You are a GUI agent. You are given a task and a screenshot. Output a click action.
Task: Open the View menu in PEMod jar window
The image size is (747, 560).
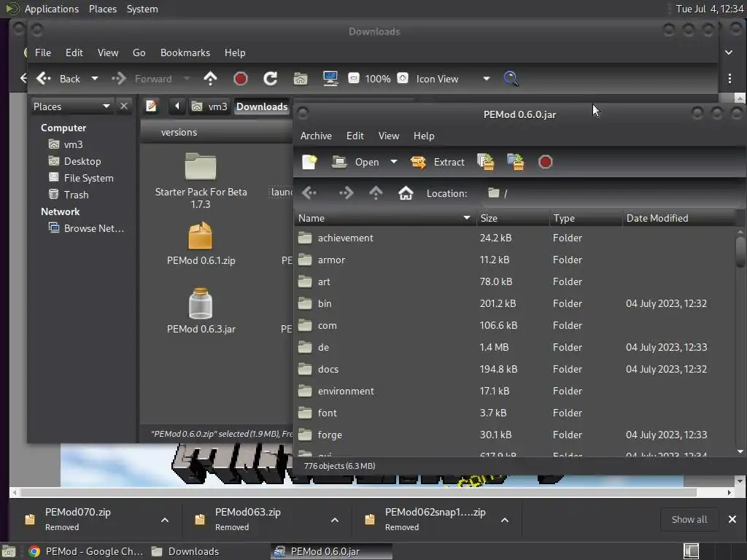(389, 136)
